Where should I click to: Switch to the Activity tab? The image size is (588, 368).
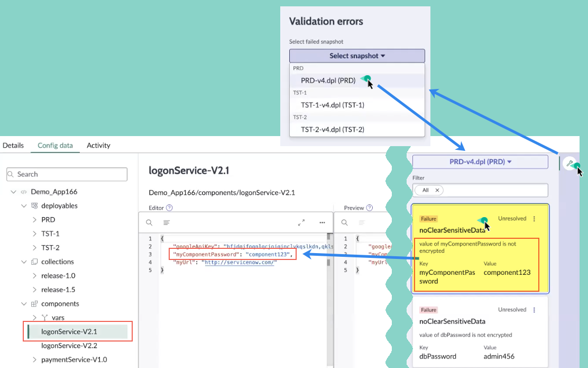99,145
